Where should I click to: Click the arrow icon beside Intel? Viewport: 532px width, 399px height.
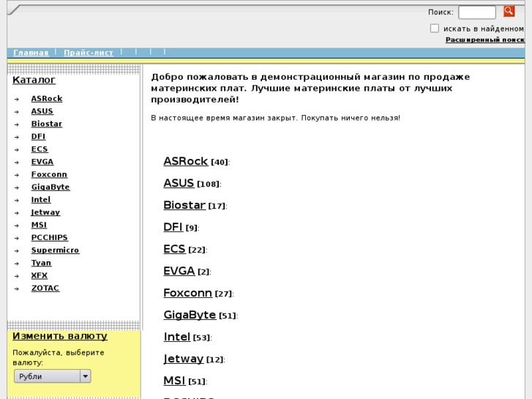[17, 201]
